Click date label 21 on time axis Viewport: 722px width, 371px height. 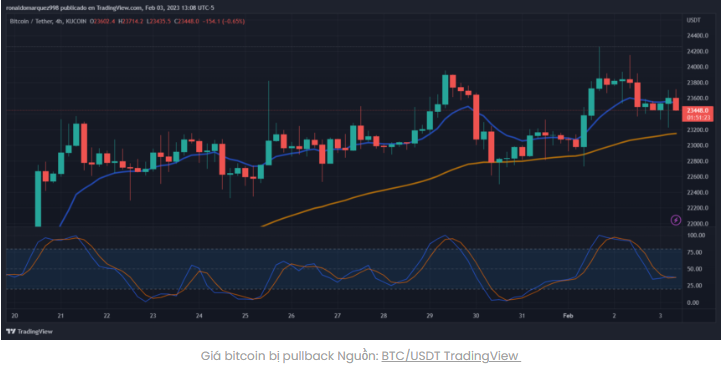click(x=60, y=316)
